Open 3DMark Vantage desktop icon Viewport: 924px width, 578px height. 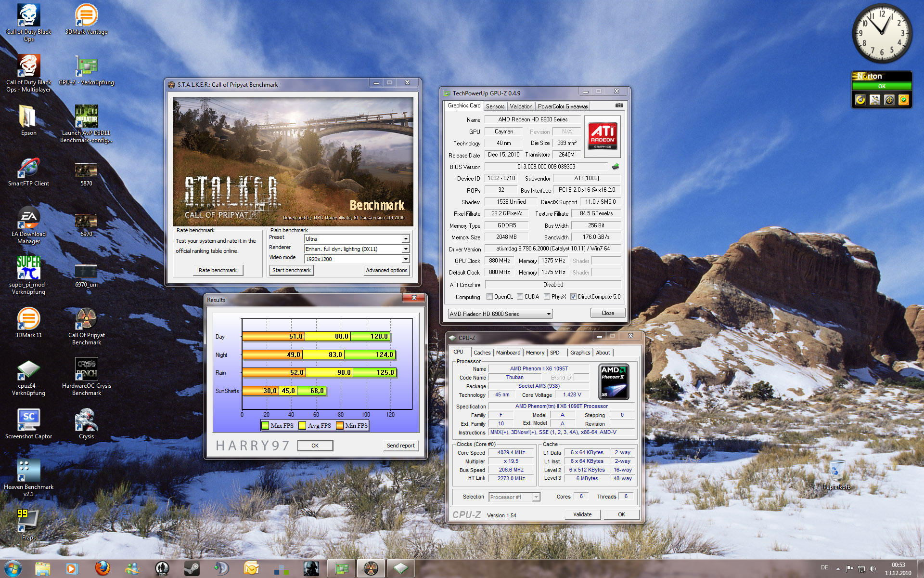pyautogui.click(x=86, y=19)
